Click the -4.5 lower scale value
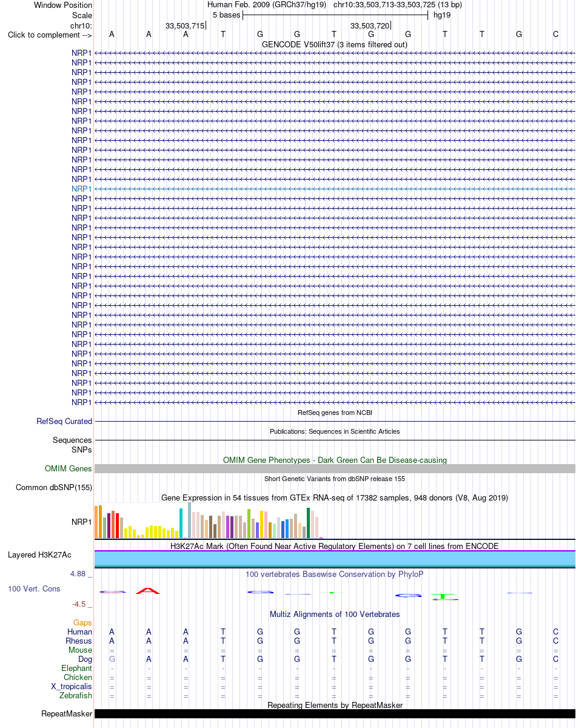This screenshot has height=728, width=576. (80, 604)
